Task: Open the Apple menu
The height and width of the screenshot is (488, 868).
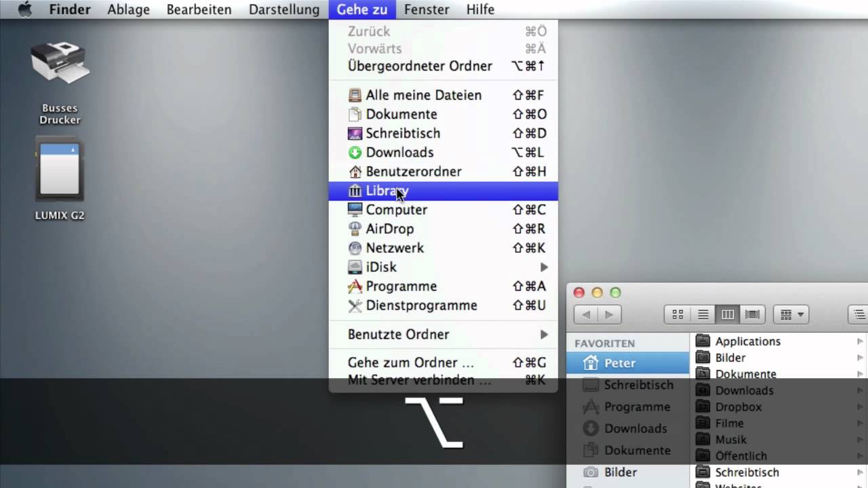Action: coord(24,9)
